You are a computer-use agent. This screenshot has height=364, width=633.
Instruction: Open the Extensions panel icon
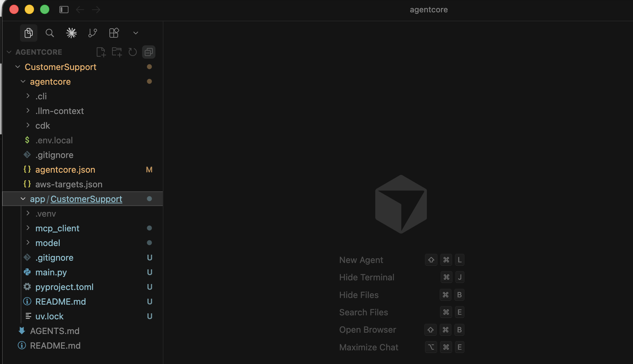coord(114,33)
